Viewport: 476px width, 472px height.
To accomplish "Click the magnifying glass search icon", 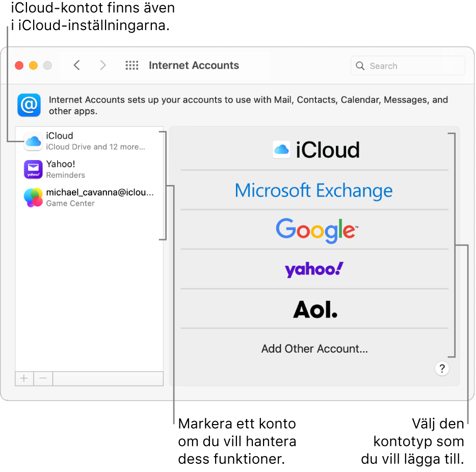I will coord(360,66).
